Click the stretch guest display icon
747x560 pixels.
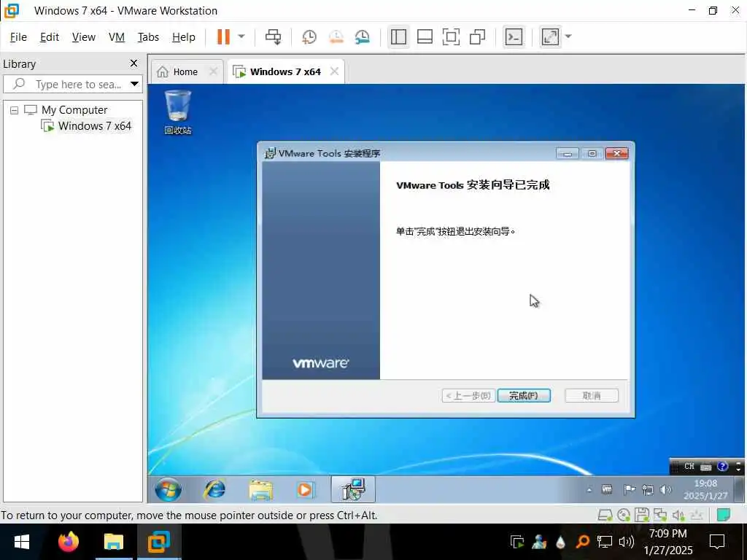click(550, 36)
